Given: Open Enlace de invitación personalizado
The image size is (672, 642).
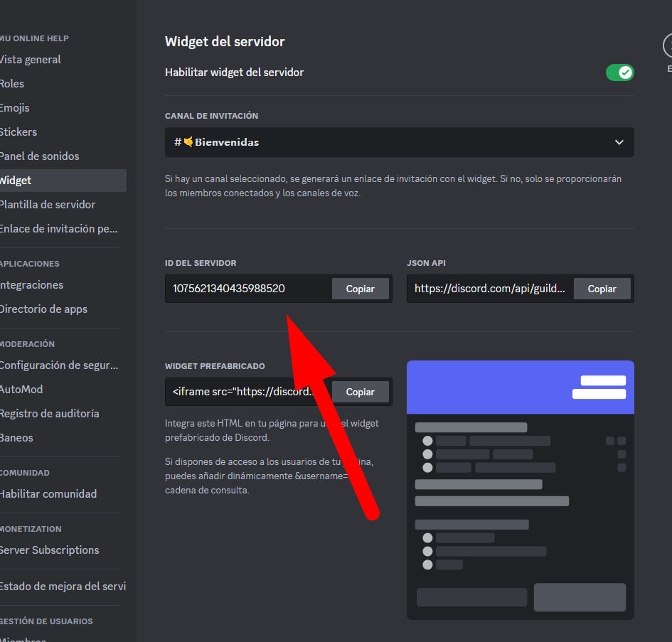Looking at the screenshot, I should 58,229.
